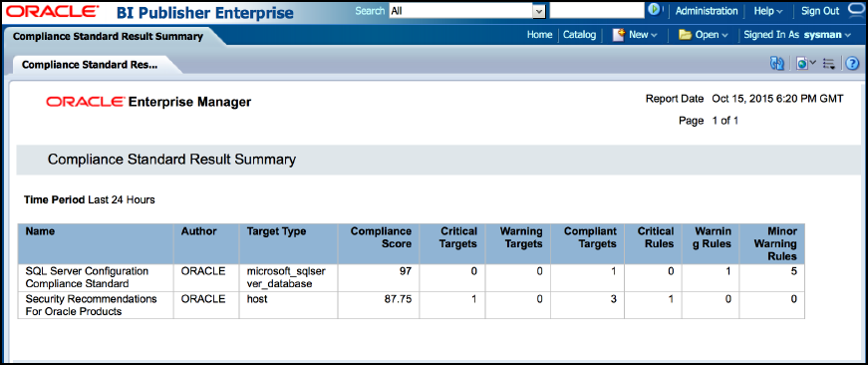Click the search text input field
868x365 pixels.
597,11
